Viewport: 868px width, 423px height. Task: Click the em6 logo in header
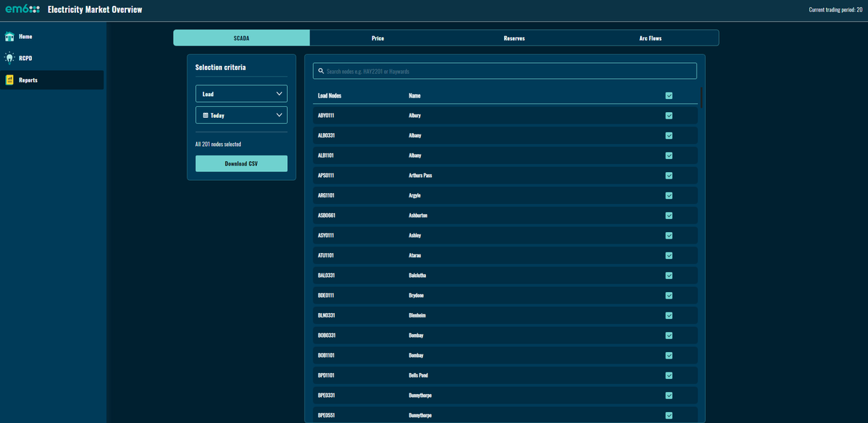tap(22, 9)
